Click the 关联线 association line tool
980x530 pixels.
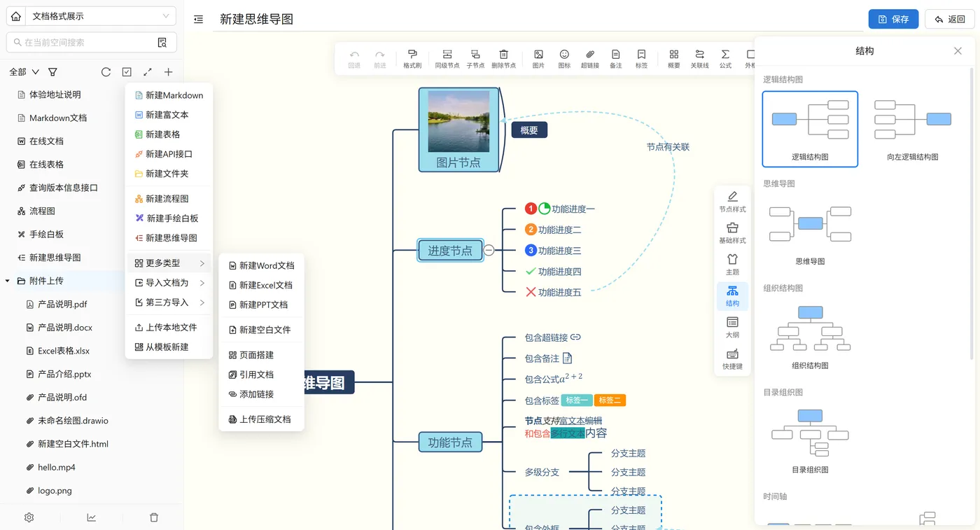coord(699,59)
